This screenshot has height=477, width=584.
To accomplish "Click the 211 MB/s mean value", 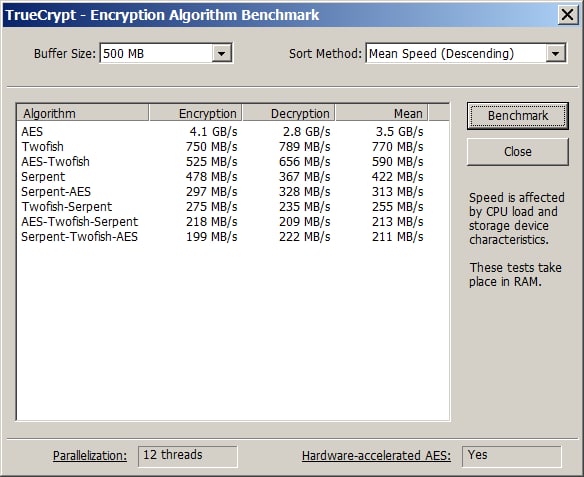I will 397,236.
